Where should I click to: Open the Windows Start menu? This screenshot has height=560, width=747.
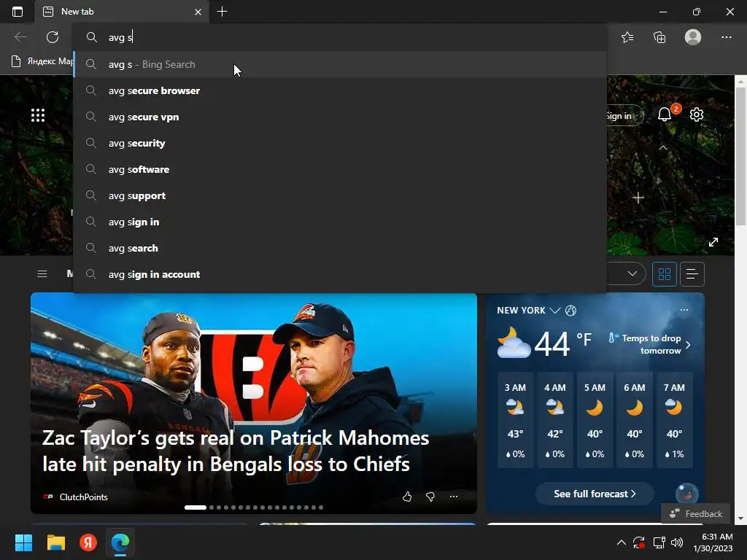point(23,542)
